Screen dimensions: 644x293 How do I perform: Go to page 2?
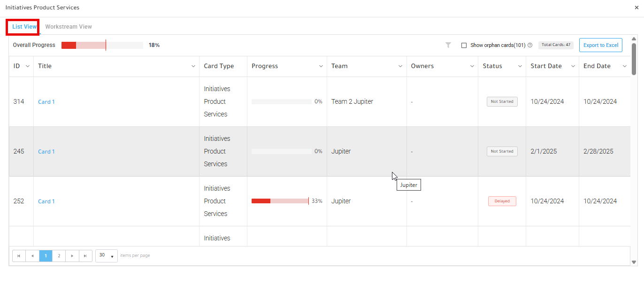(x=59, y=256)
